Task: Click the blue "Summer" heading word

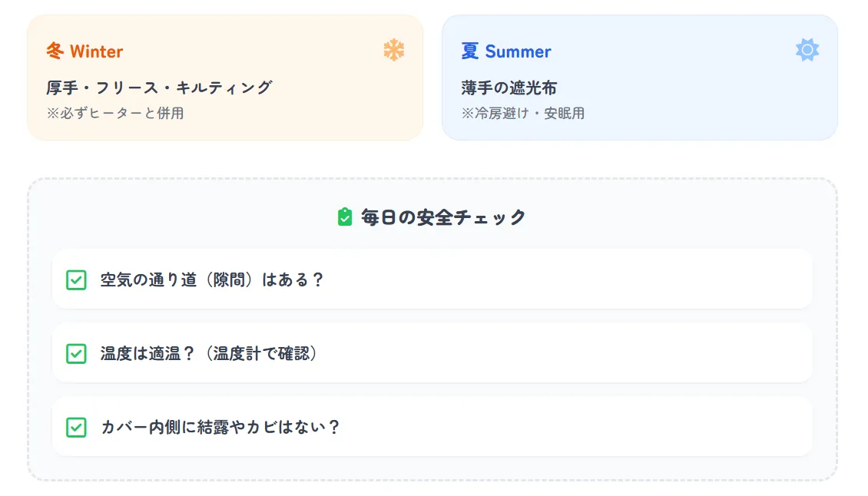Action: (x=518, y=51)
